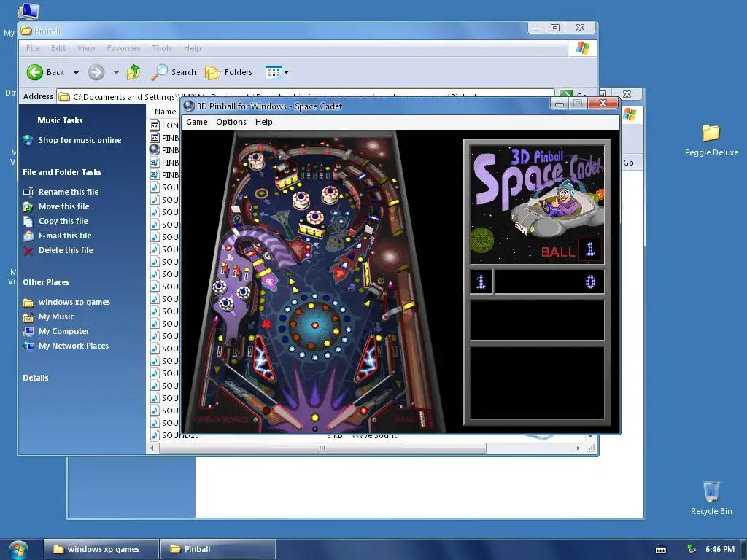Screen dimensions: 747x560
Task: Expand the Details section header
Action: point(36,378)
